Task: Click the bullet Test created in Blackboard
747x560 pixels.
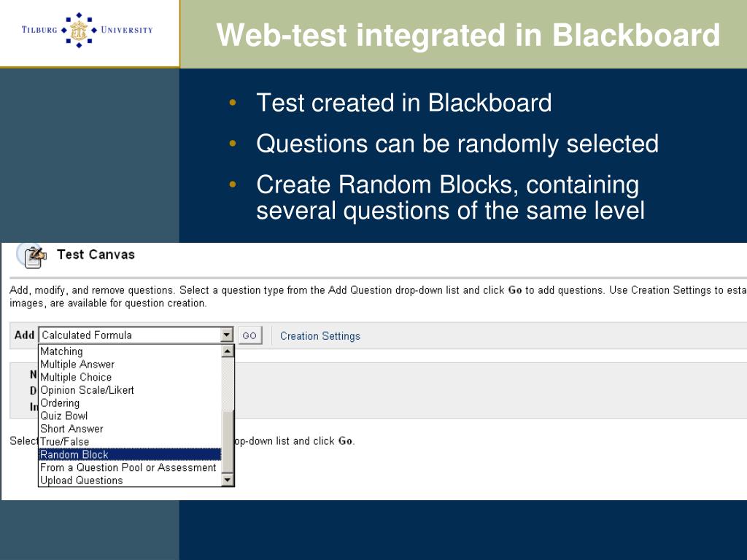Action: pos(404,102)
